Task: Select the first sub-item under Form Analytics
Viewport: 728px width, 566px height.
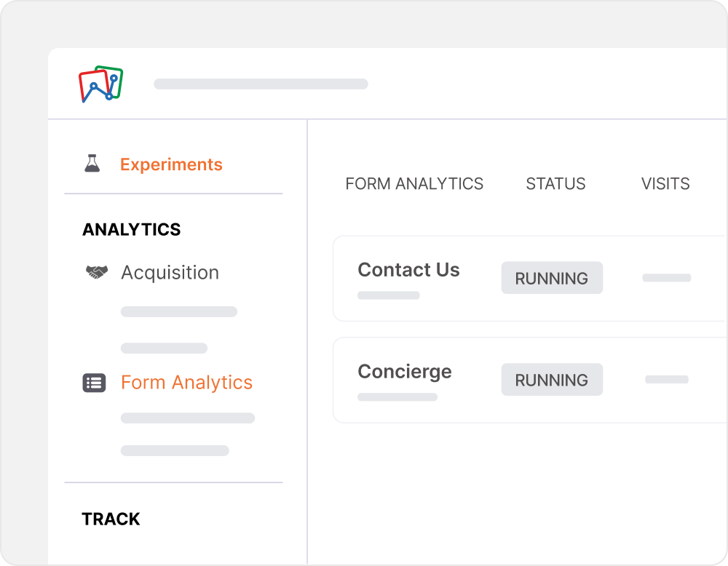Action: (x=187, y=418)
